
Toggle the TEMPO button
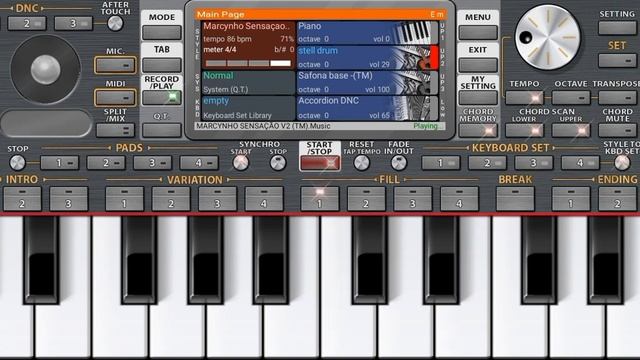pyautogui.click(x=524, y=98)
